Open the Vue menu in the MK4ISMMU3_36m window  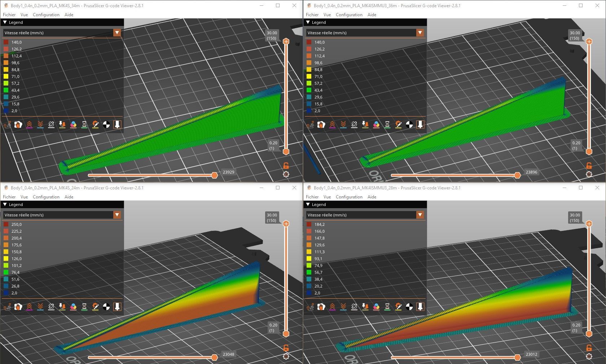tap(327, 15)
